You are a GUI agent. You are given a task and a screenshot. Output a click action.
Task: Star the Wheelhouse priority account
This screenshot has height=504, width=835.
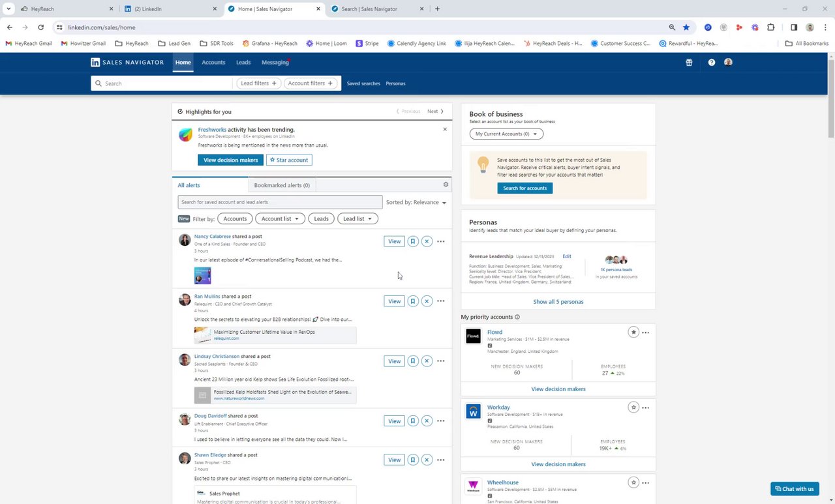point(633,482)
